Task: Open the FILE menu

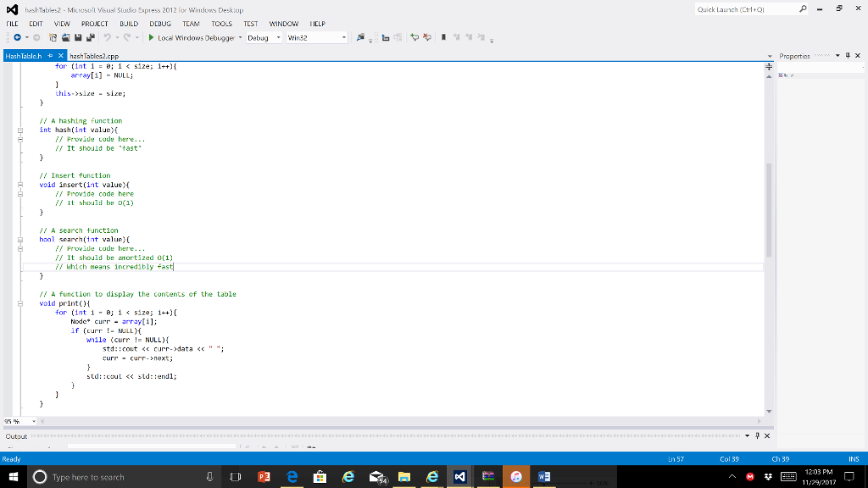Action: click(x=12, y=24)
